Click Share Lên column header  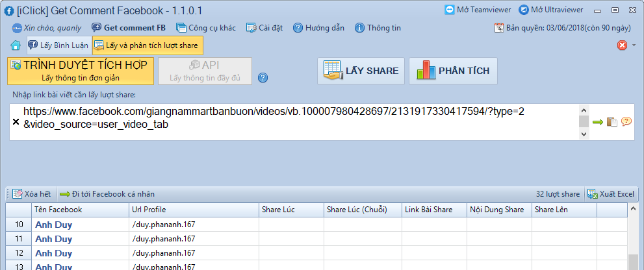[564, 210]
